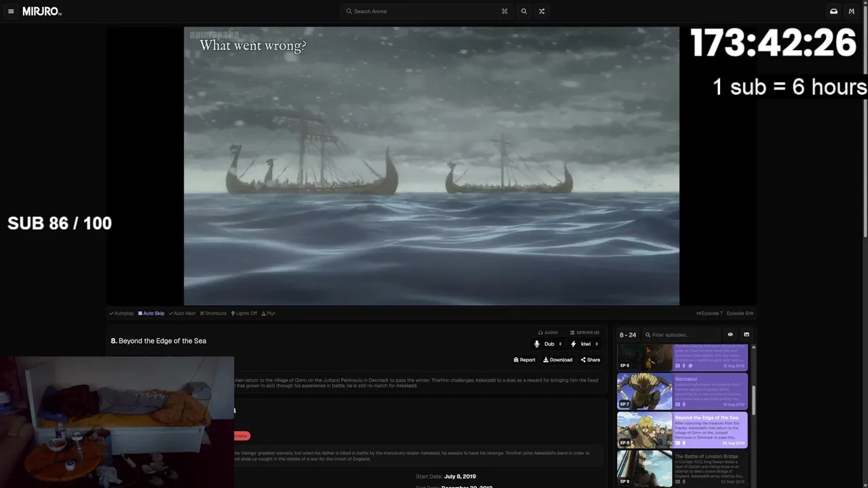Open the 8 - 24 episode range selector

[628, 335]
